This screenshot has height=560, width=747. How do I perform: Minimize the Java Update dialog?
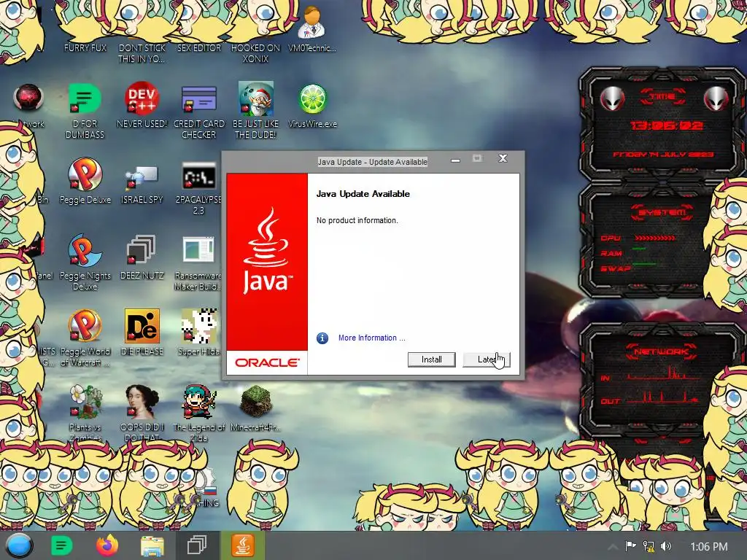455,160
